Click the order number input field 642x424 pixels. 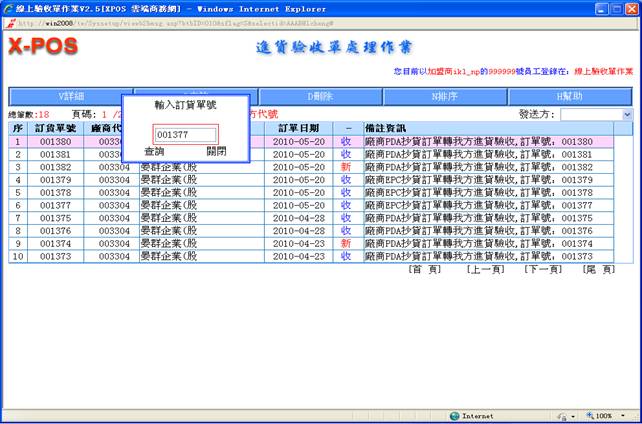point(185,134)
